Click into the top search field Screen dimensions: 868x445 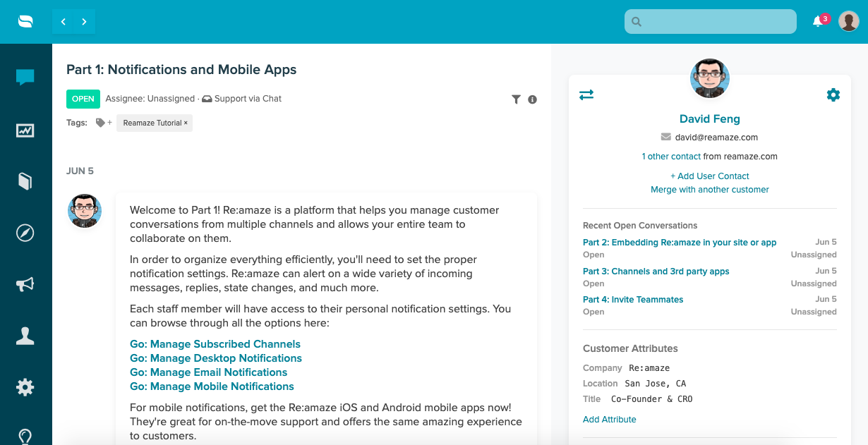coord(711,21)
